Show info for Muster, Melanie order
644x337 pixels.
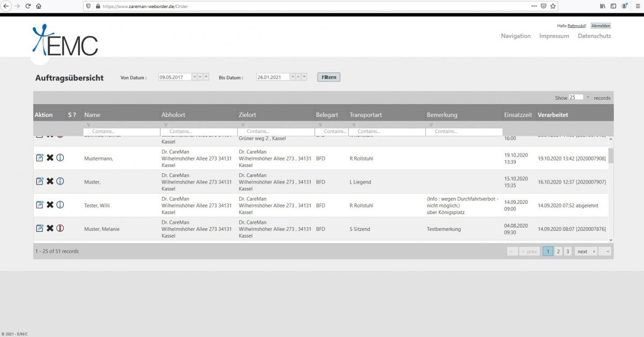[x=60, y=229]
